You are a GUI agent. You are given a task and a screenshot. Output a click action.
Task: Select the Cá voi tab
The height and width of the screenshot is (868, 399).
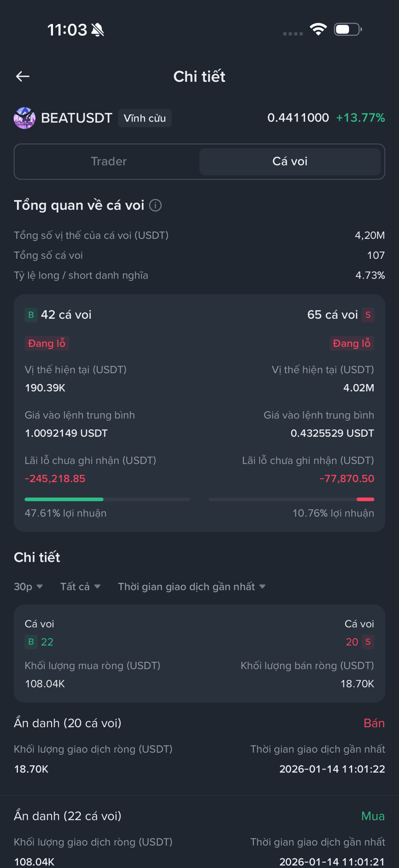pyautogui.click(x=290, y=162)
